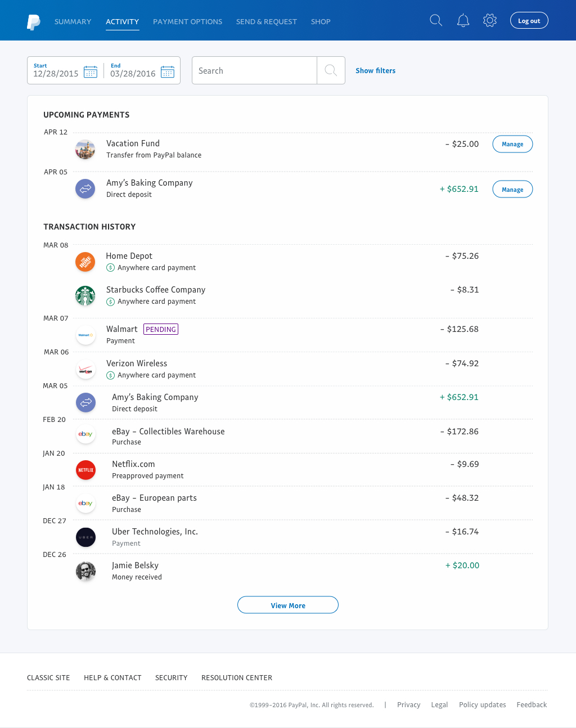
Task: Click the PENDING badge on the Walmart payment
Action: tap(160, 329)
